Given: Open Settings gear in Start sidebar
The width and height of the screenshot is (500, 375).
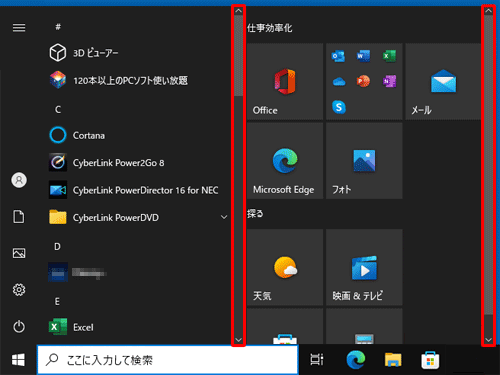Looking at the screenshot, I should pos(19,290).
